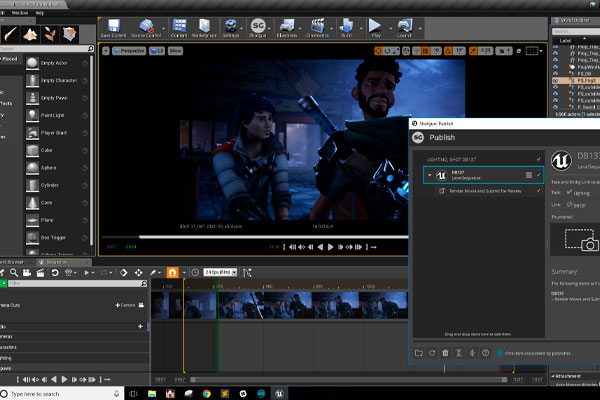The height and width of the screenshot is (400, 600).
Task: Click Point Light in placement list
Action: 56,115
